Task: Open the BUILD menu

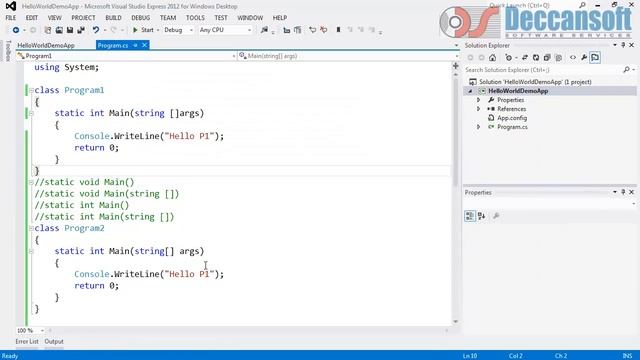Action: [113, 18]
